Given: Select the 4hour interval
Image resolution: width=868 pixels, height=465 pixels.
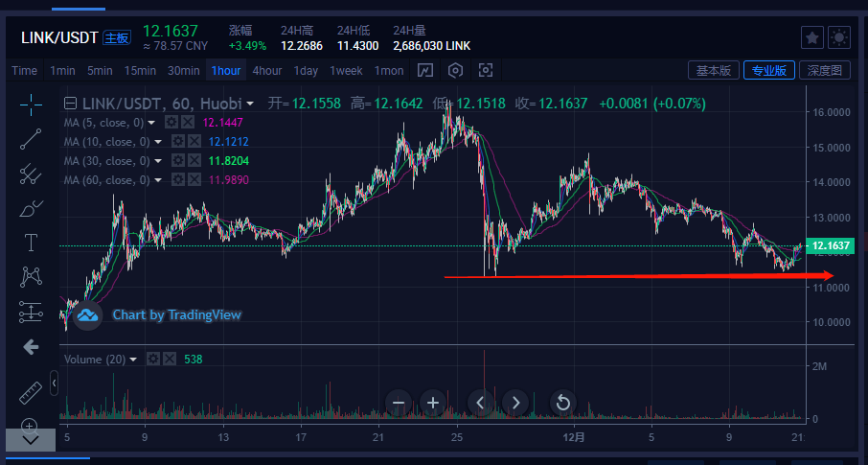Looking at the screenshot, I should [267, 71].
